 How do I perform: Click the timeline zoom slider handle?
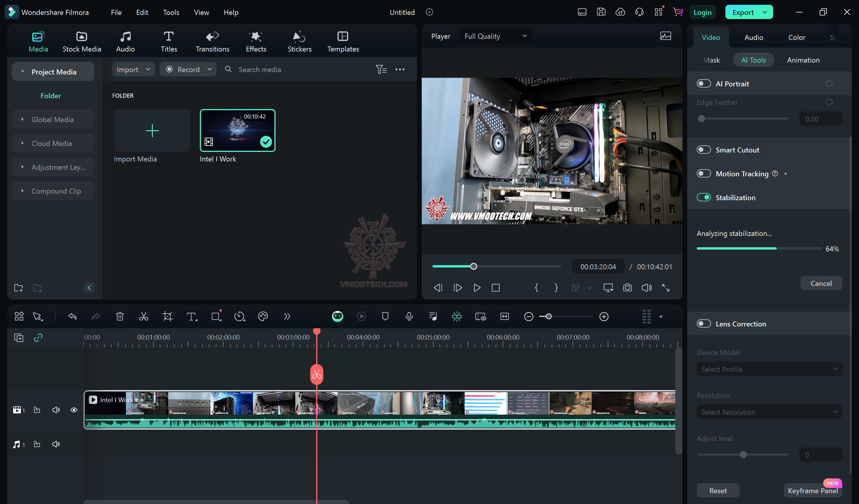coord(549,317)
